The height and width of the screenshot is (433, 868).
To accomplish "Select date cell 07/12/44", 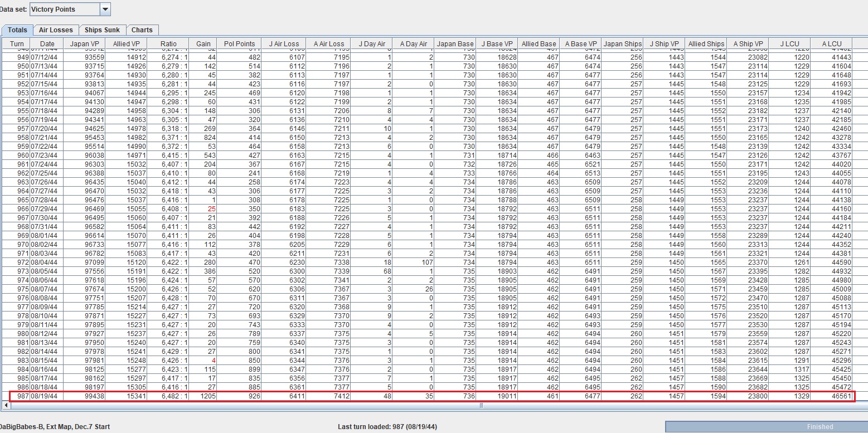I will 43,57.
